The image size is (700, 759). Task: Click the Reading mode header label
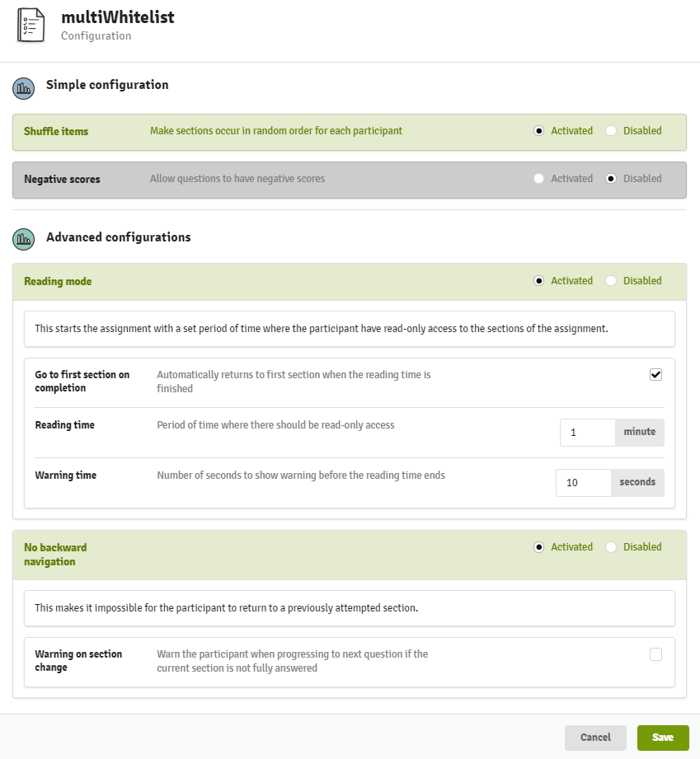58,281
